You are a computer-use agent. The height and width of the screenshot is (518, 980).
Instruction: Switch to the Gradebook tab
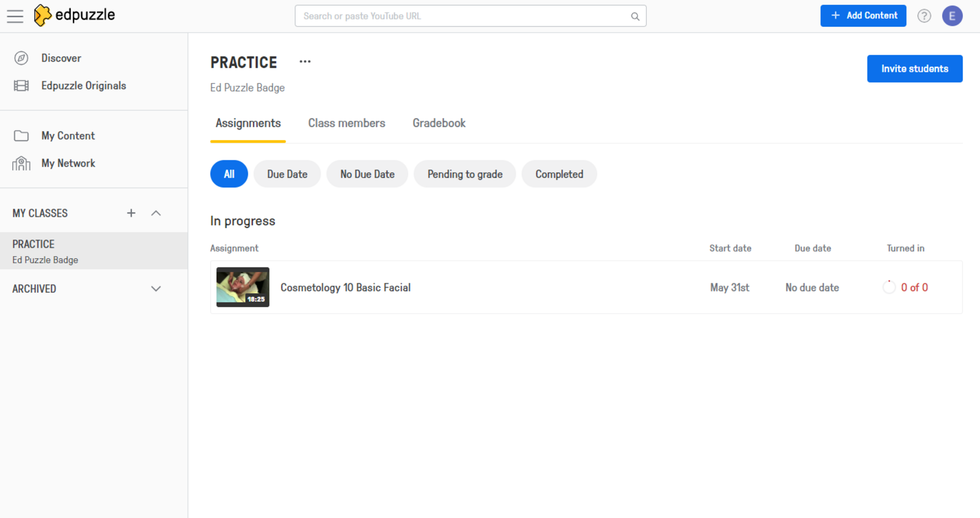[439, 123]
